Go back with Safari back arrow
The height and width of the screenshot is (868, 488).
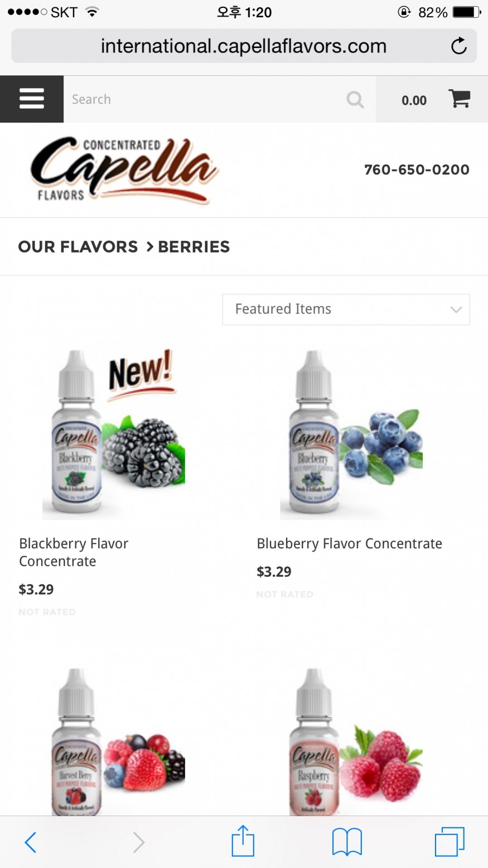tap(31, 842)
